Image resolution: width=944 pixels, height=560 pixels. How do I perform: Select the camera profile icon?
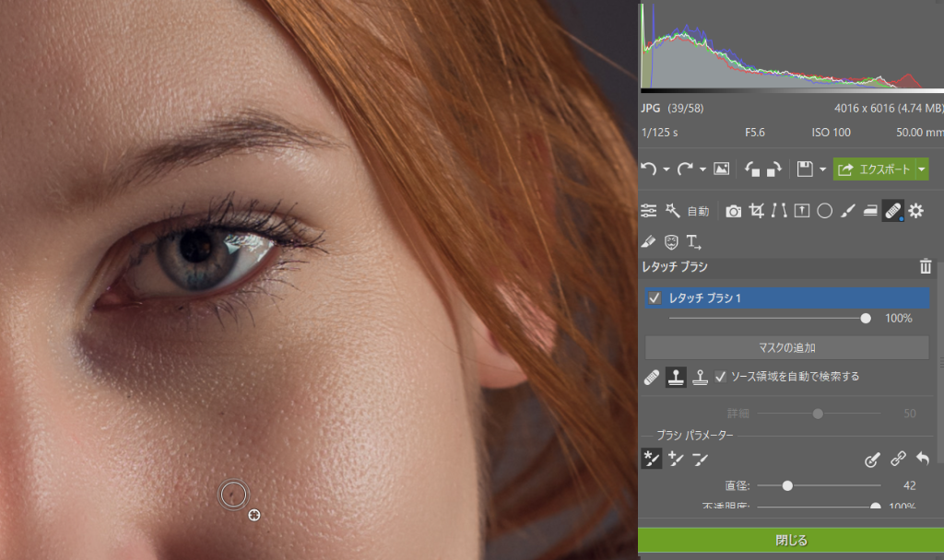(733, 211)
